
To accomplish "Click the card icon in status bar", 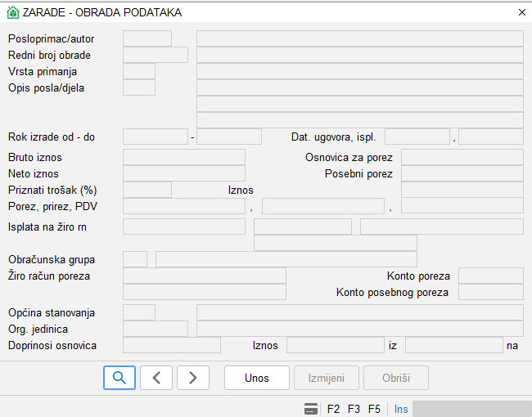I will click(x=311, y=409).
